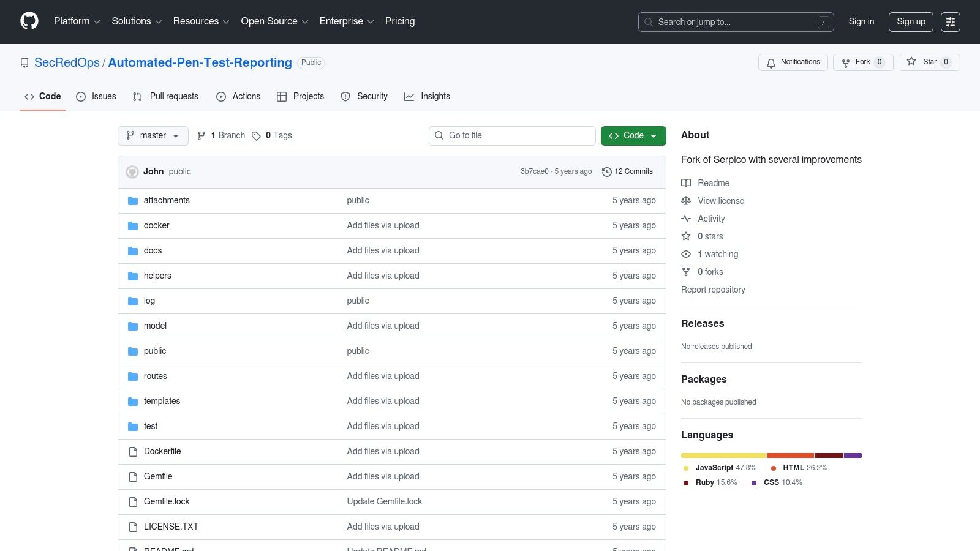Click the bell Notifications button

(793, 62)
